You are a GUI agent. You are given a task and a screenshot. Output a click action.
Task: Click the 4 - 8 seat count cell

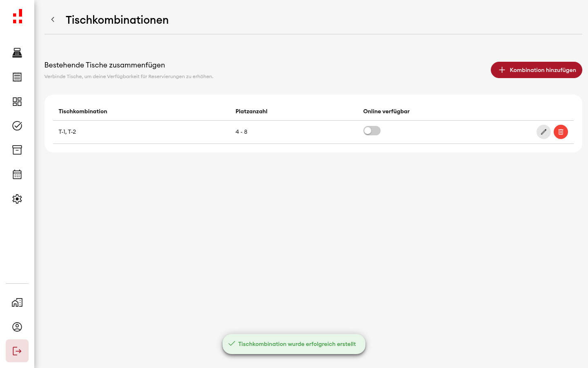click(241, 132)
